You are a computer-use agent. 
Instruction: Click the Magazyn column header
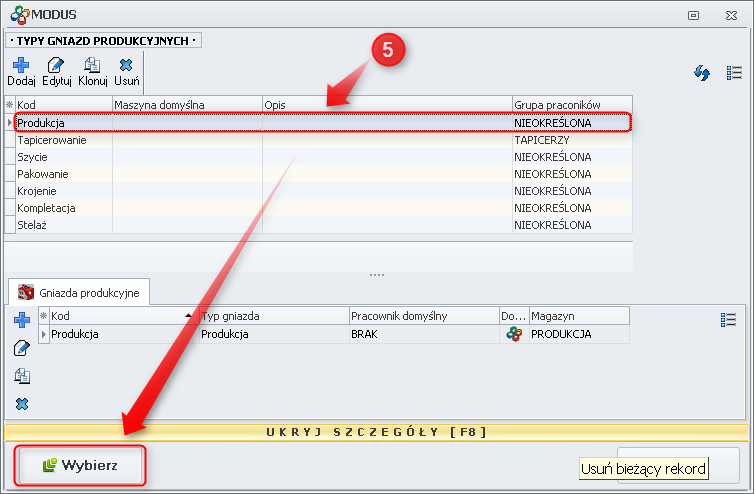click(579, 316)
